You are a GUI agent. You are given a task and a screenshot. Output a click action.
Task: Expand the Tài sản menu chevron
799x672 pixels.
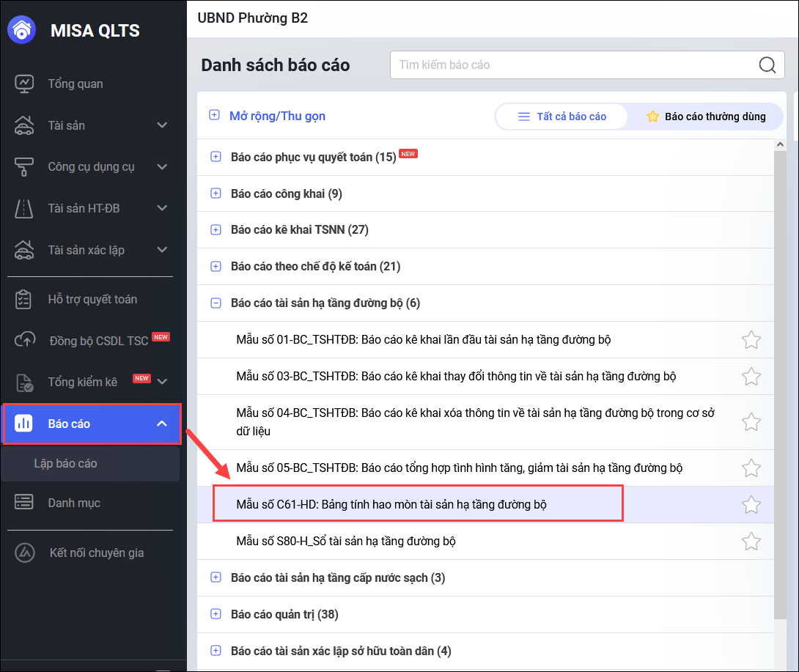pyautogui.click(x=162, y=125)
